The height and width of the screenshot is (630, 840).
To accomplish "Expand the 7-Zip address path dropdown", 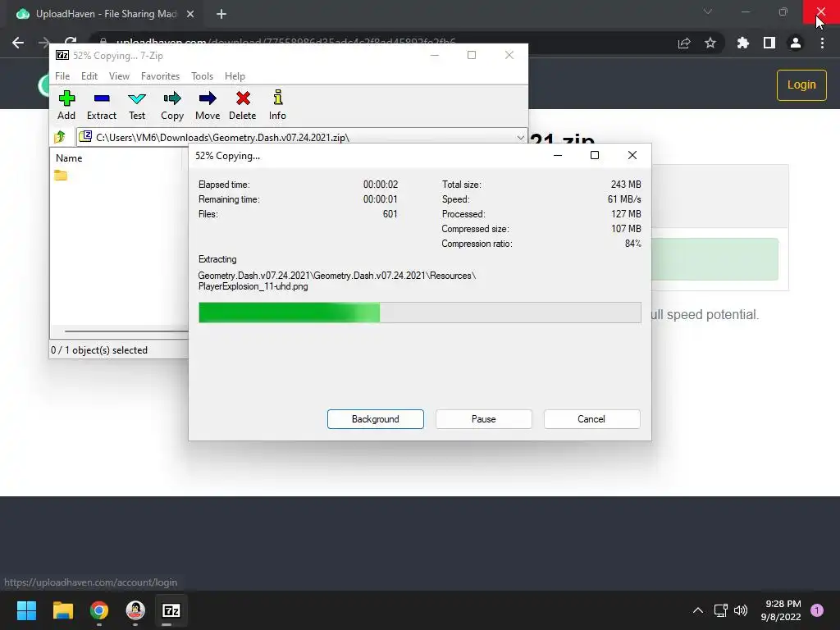I will coord(520,138).
